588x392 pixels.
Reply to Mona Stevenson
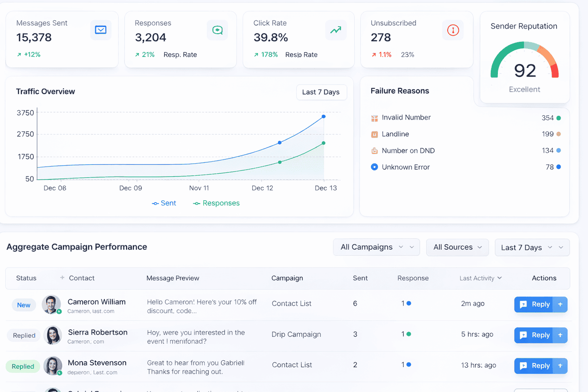tap(534, 366)
